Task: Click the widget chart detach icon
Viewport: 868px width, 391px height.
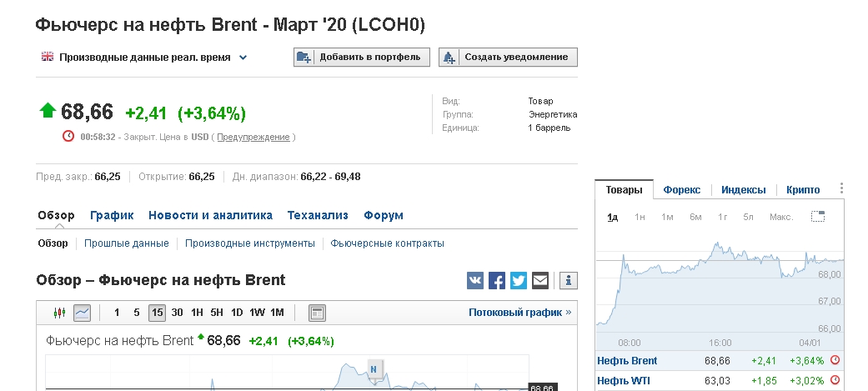Action: pyautogui.click(x=818, y=217)
